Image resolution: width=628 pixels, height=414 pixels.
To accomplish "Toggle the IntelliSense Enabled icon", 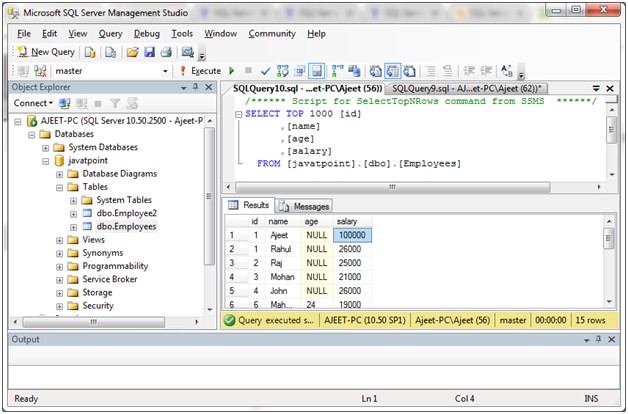I will point(316,71).
